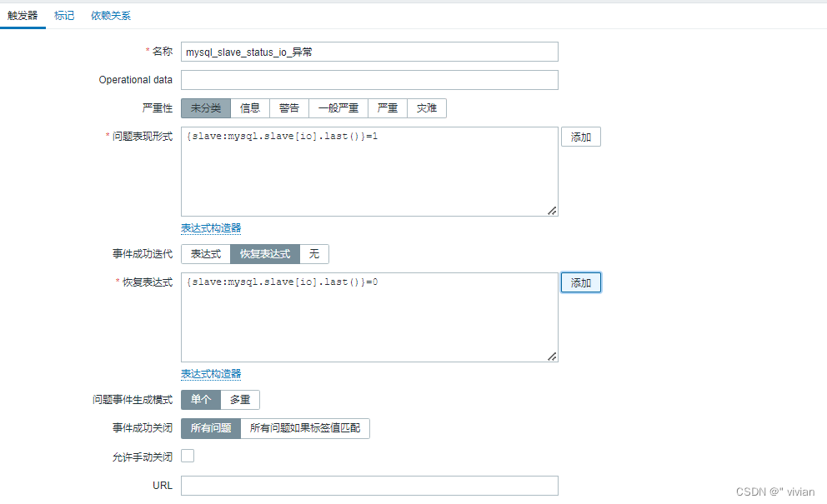Select 警告 severity
The width and height of the screenshot is (827, 504).
click(x=289, y=108)
